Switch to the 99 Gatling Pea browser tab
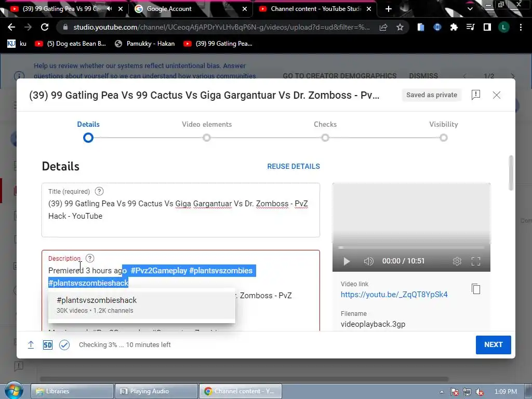532x399 pixels. (61, 9)
